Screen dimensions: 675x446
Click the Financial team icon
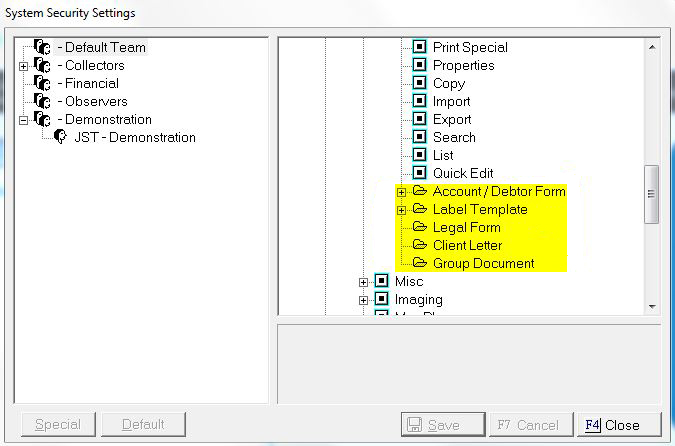click(x=42, y=83)
